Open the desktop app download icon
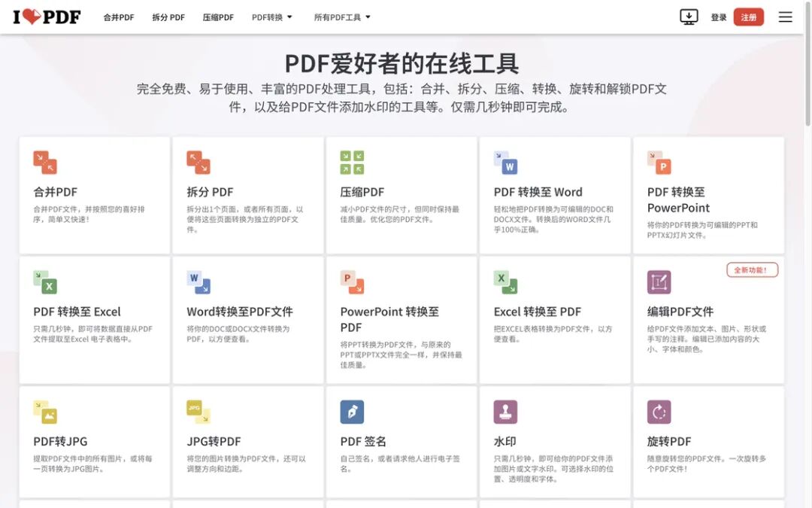 (689, 17)
